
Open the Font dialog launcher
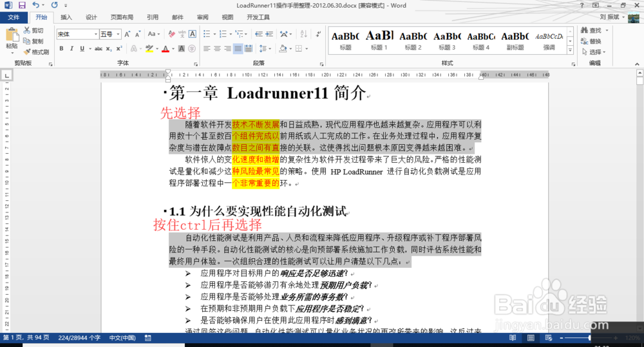(x=196, y=64)
